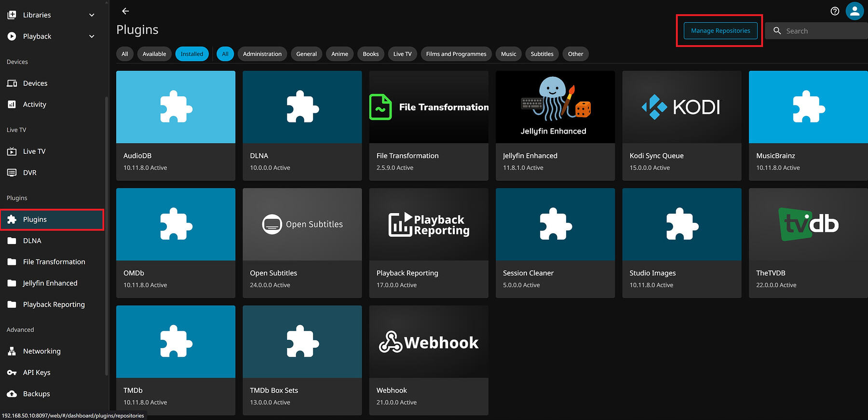Open Backups in sidebar
This screenshot has width=868, height=420.
click(x=52, y=394)
